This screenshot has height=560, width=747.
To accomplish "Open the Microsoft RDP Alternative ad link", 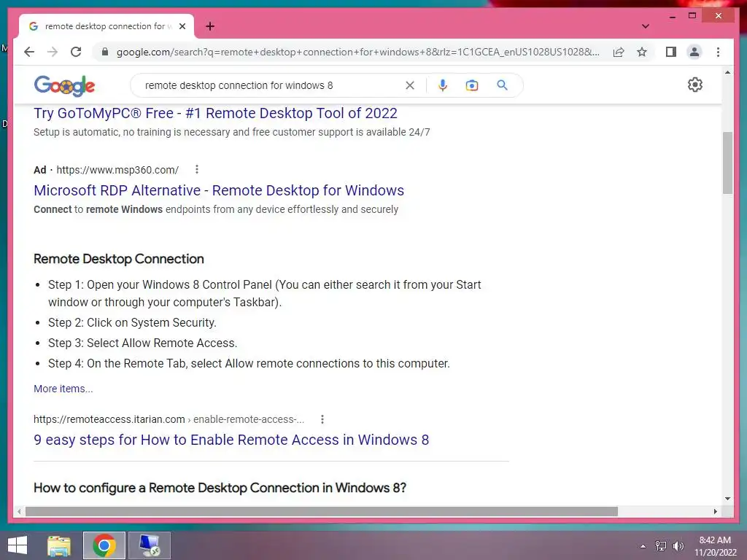I will [x=219, y=190].
